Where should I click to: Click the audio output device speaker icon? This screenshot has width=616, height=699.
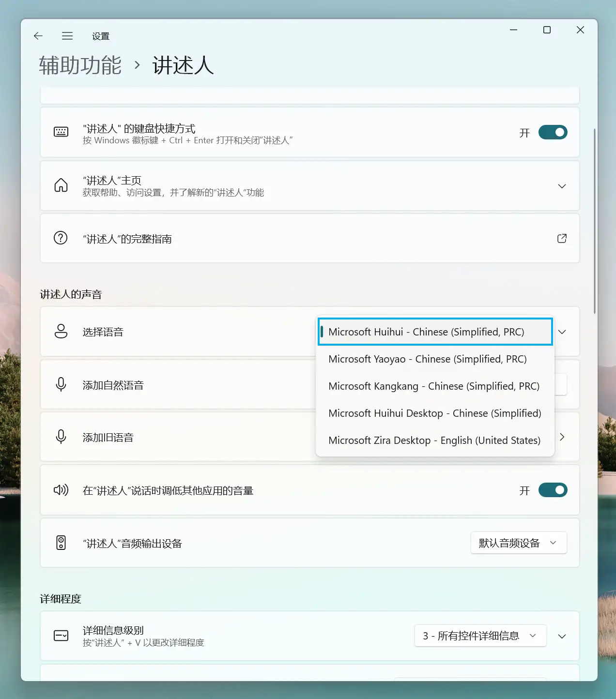click(61, 543)
